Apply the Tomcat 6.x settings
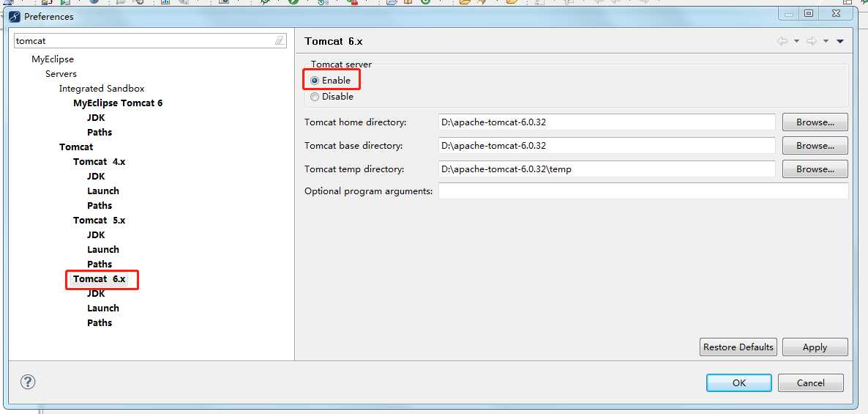Image resolution: width=868 pixels, height=414 pixels. (x=815, y=347)
